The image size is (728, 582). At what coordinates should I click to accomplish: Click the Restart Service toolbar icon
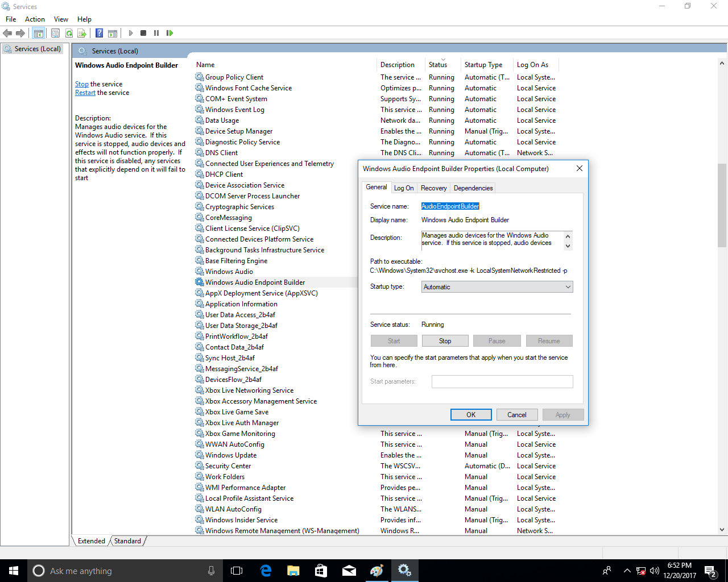tap(169, 33)
